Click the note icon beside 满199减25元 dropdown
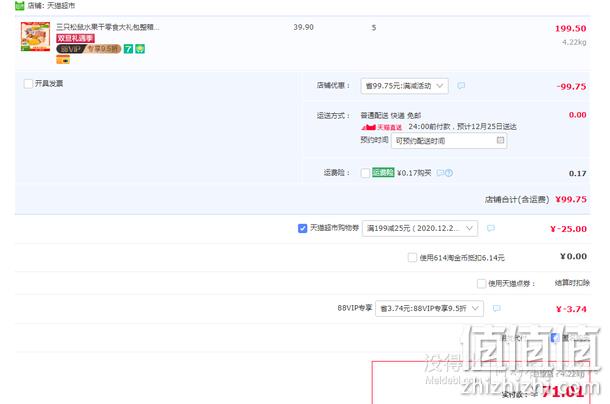 [491, 228]
